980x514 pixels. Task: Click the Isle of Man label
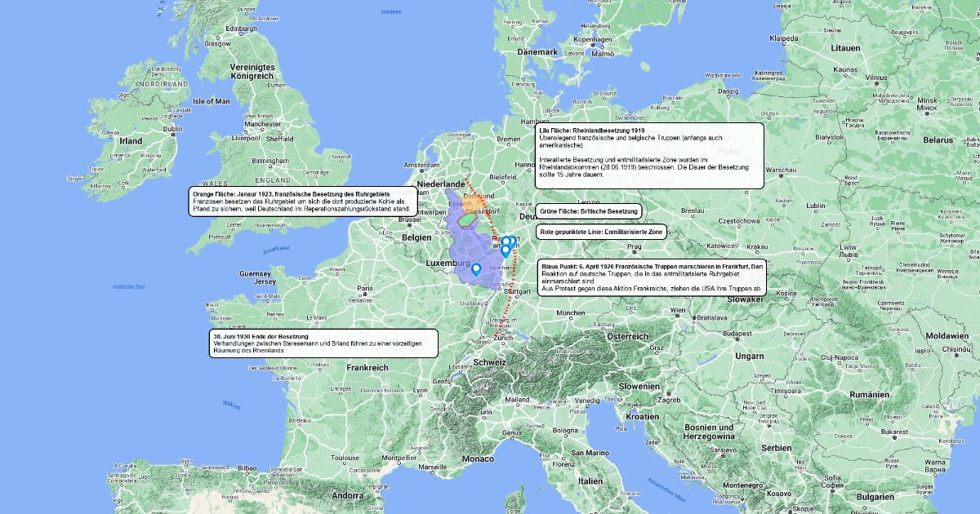click(x=212, y=101)
